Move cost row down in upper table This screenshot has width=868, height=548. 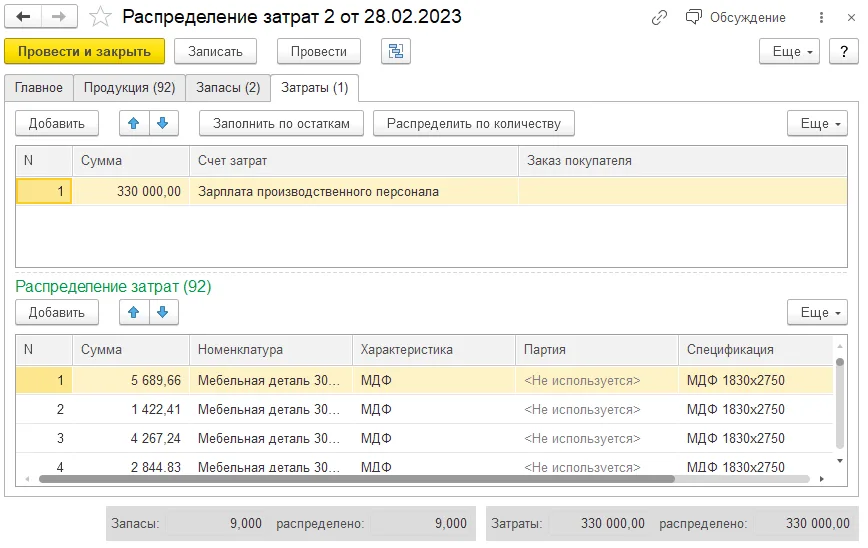click(163, 123)
